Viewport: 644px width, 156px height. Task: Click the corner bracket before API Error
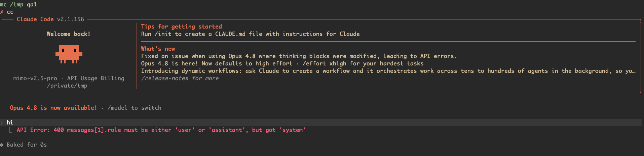(10, 130)
